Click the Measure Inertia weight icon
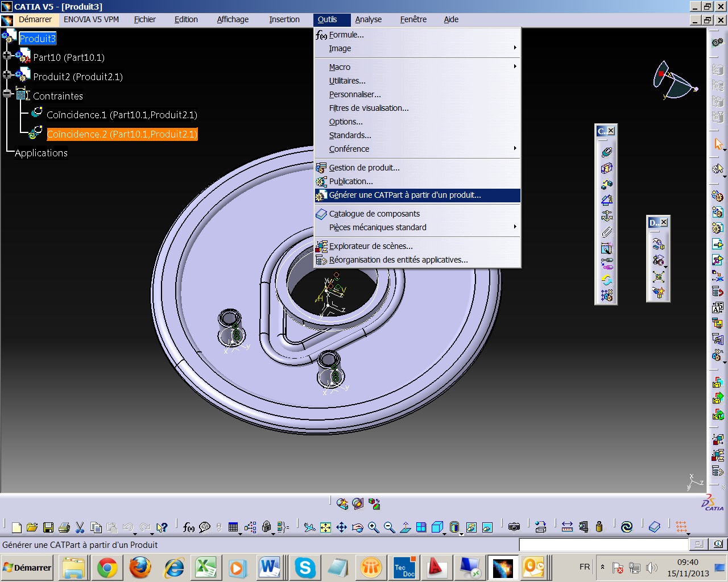This screenshot has width=728, height=582. tap(599, 527)
